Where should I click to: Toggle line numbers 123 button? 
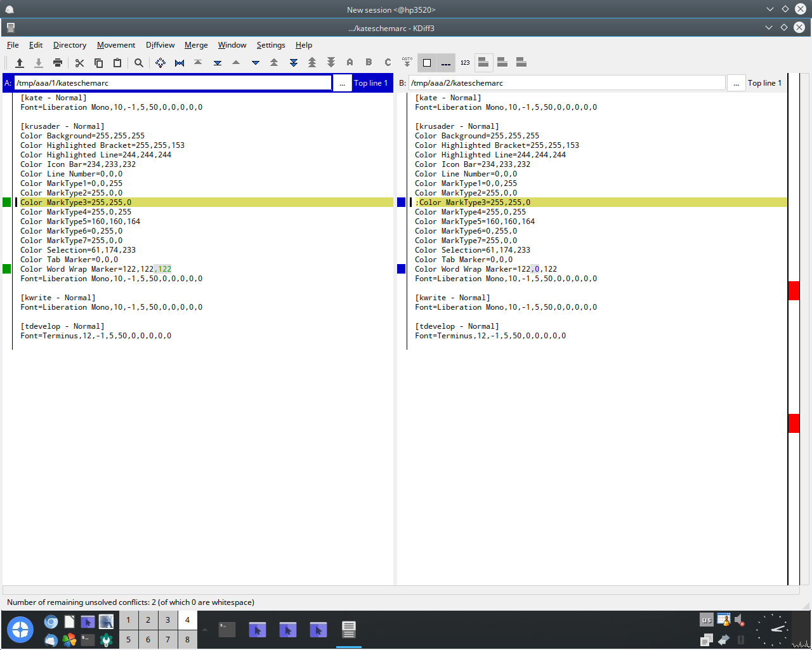click(465, 63)
